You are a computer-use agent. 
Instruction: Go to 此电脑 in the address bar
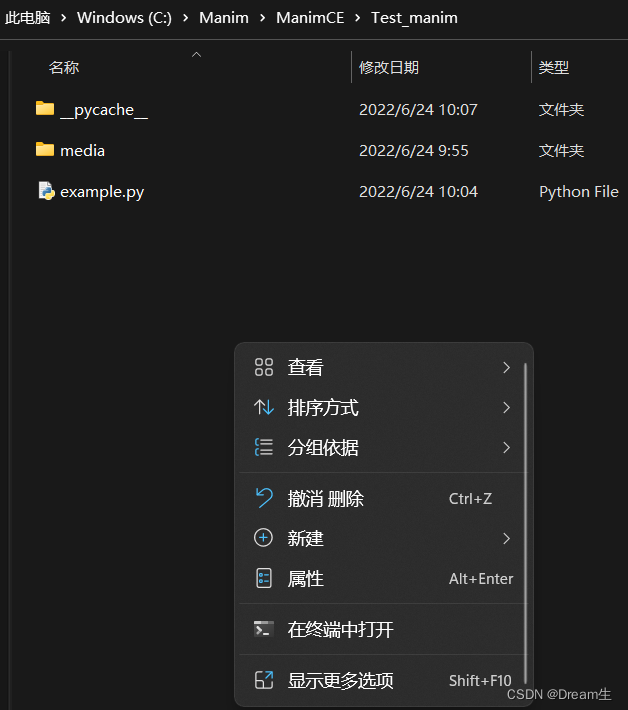(x=28, y=18)
